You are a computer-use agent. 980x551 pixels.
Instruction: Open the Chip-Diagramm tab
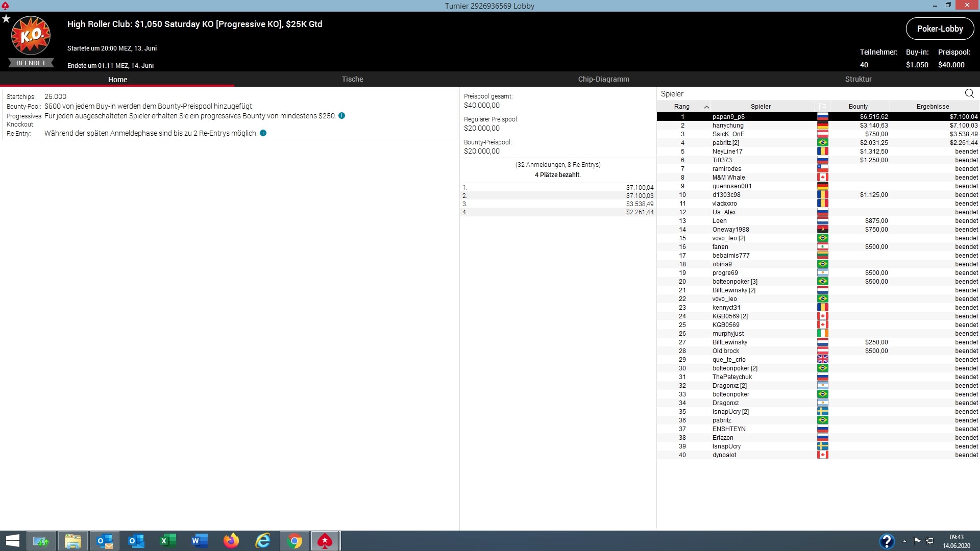[x=603, y=79]
